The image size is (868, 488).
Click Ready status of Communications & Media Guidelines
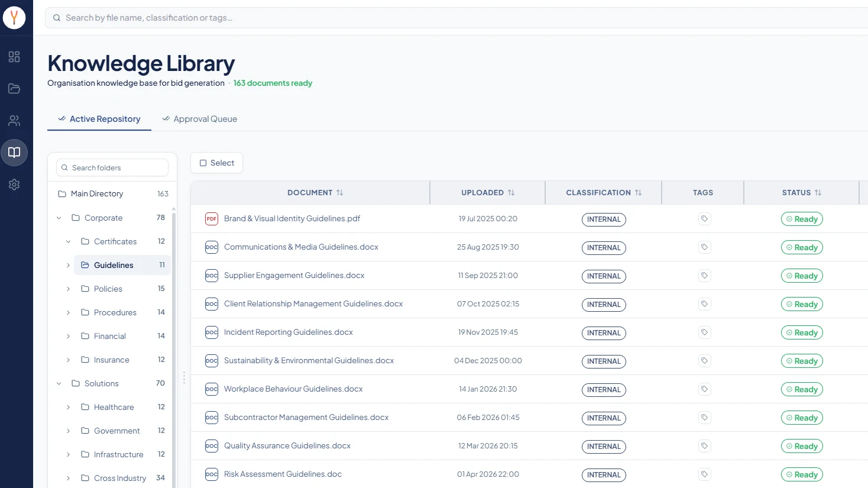[x=802, y=248]
